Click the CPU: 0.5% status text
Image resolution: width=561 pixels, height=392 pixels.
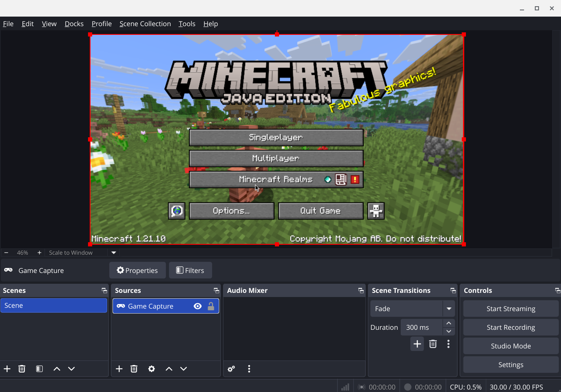466,387
